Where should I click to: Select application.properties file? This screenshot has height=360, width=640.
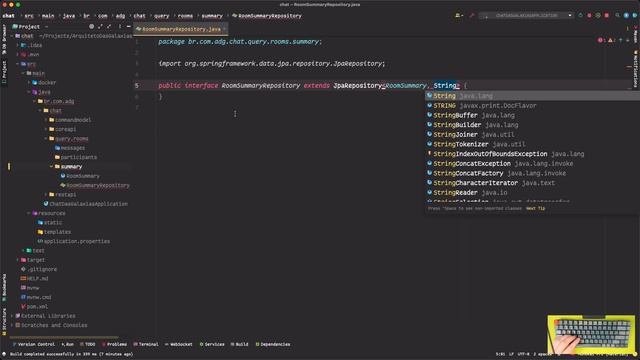[73, 241]
